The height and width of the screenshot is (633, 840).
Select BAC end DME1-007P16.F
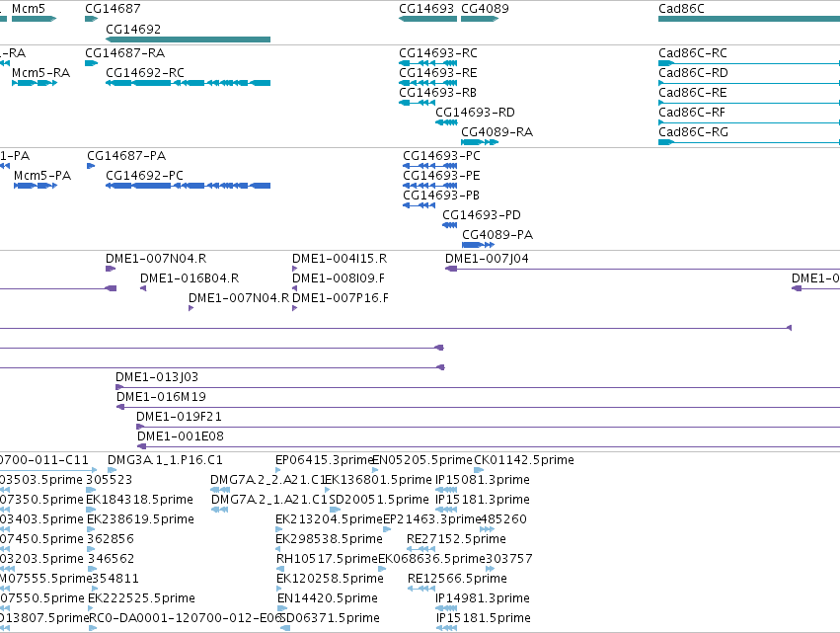tap(295, 308)
